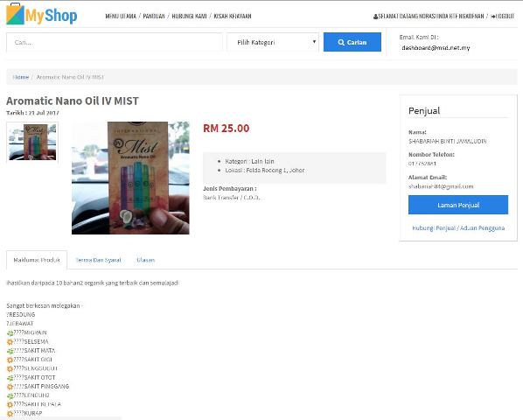Image resolution: width=523 pixels, height=420 pixels.
Task: Open the Menu Utama link
Action: point(121,16)
